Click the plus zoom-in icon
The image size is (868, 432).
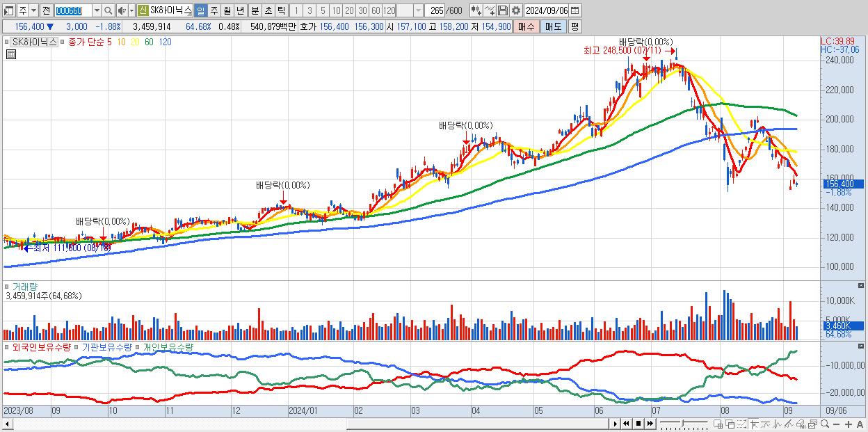click(849, 424)
